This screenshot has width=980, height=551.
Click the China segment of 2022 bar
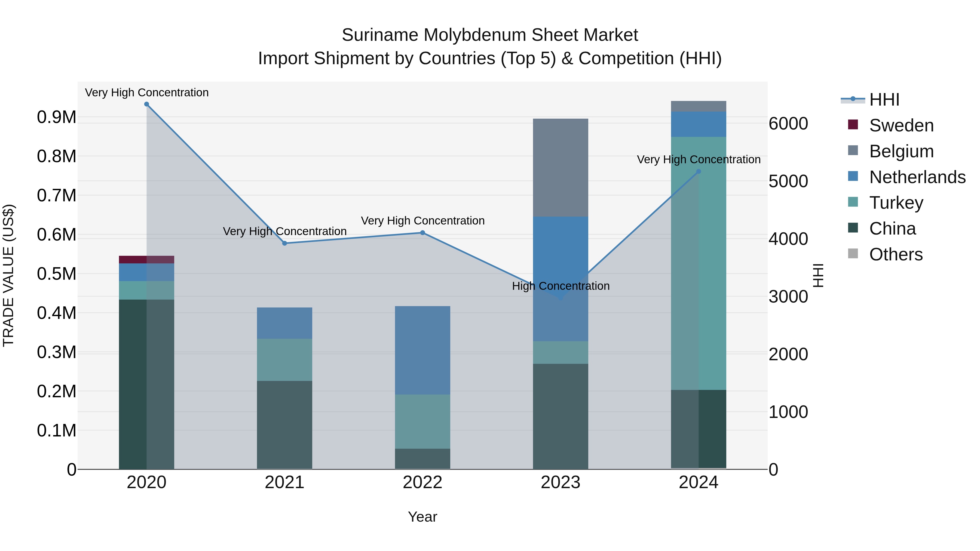click(x=423, y=458)
